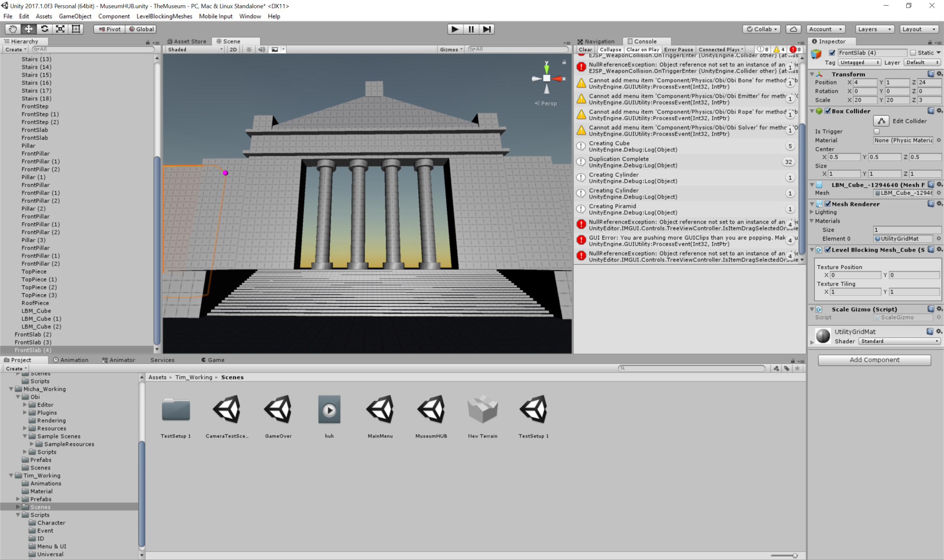
Task: Toggle the Static checkbox
Action: 913,53
